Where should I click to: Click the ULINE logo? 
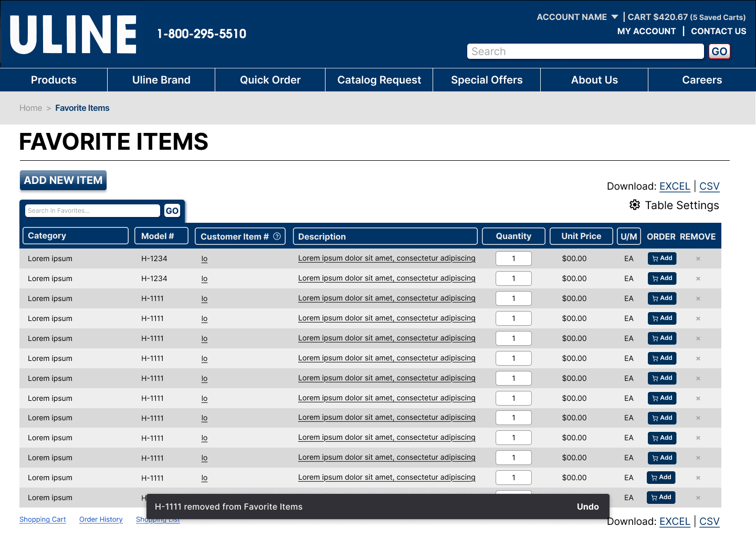click(x=73, y=34)
